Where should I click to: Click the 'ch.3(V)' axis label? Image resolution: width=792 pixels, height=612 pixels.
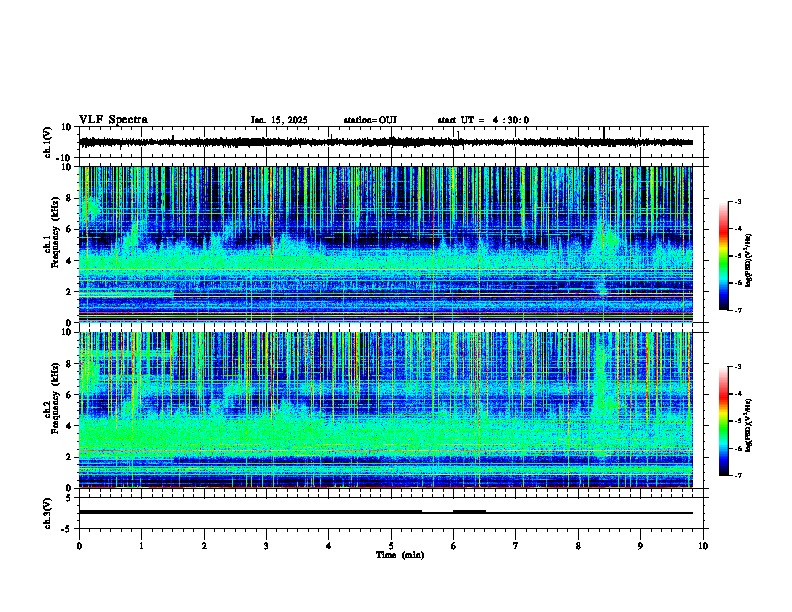48,513
